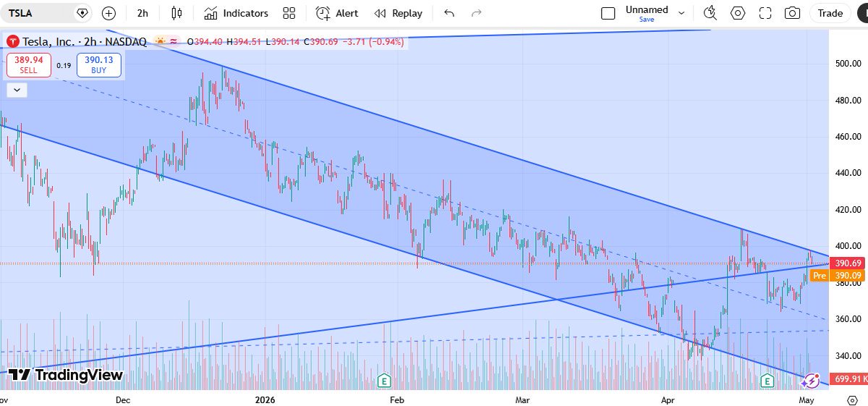
Task: Click the earnings E marker in late April
Action: tap(767, 380)
